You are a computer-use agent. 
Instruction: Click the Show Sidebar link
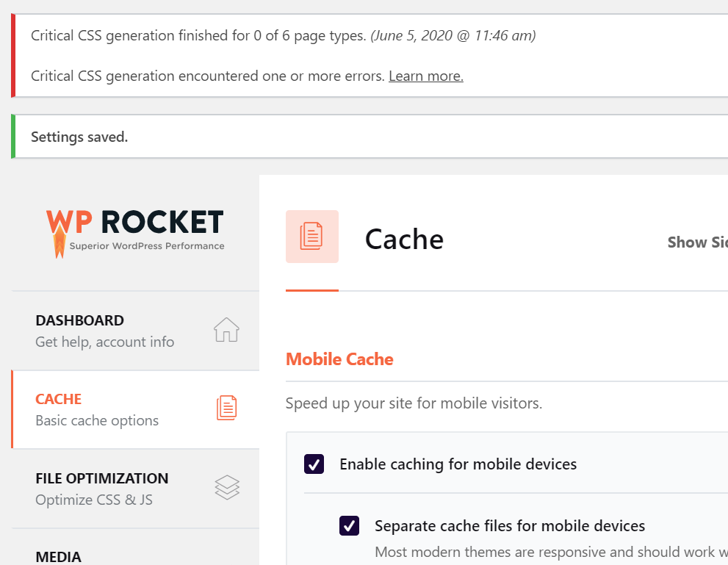[x=696, y=242]
